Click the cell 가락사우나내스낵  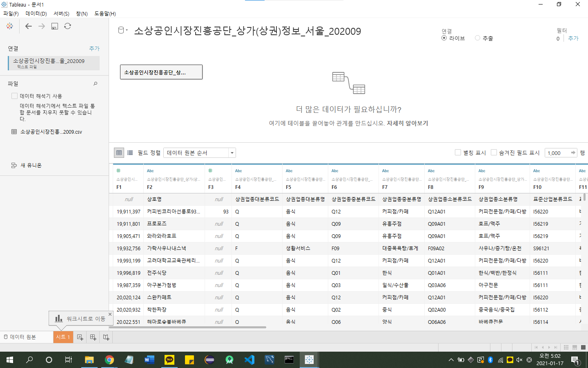[x=174, y=248]
